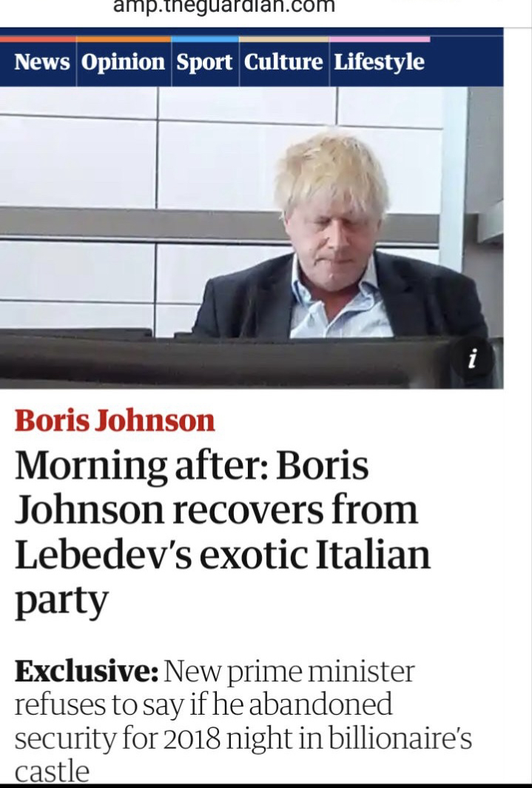Click the light blue bar above Sport
Screen dimensions: 532x788
tap(205, 39)
